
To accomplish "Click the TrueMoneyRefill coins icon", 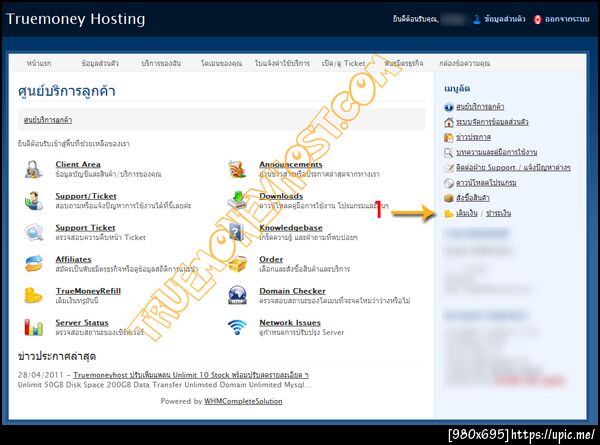I will point(34,295).
